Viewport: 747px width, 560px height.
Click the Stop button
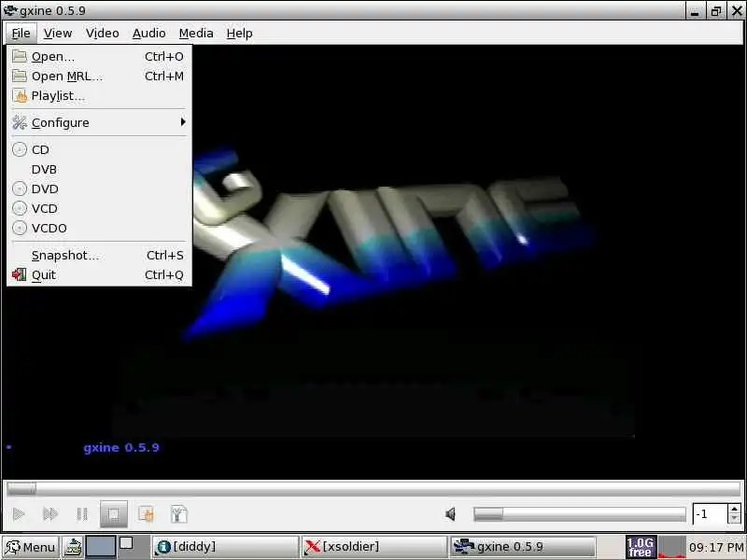click(113, 514)
